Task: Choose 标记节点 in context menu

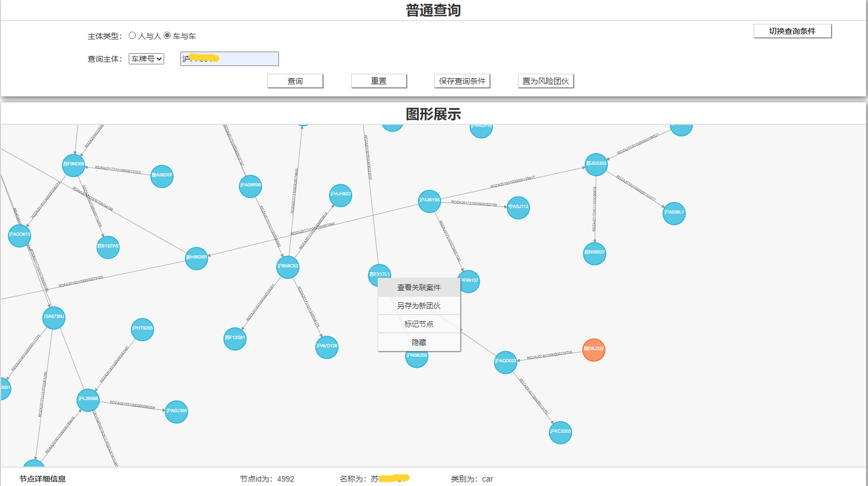Action: tap(419, 324)
